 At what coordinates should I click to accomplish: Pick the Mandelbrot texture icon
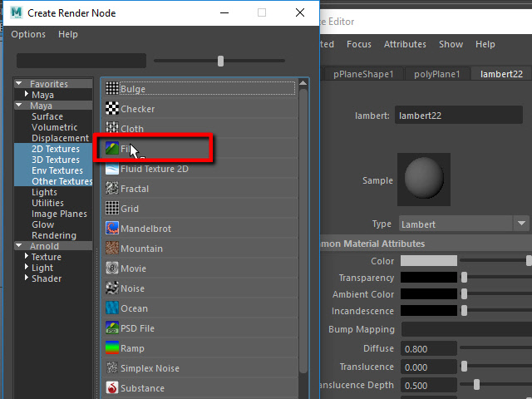pos(112,229)
